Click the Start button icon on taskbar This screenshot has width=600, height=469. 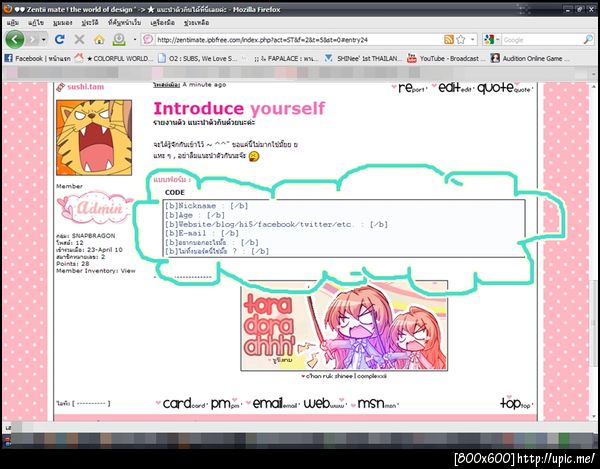7,441
